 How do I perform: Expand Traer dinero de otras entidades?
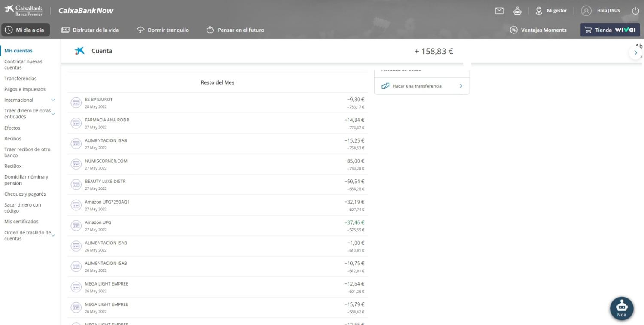[53, 114]
